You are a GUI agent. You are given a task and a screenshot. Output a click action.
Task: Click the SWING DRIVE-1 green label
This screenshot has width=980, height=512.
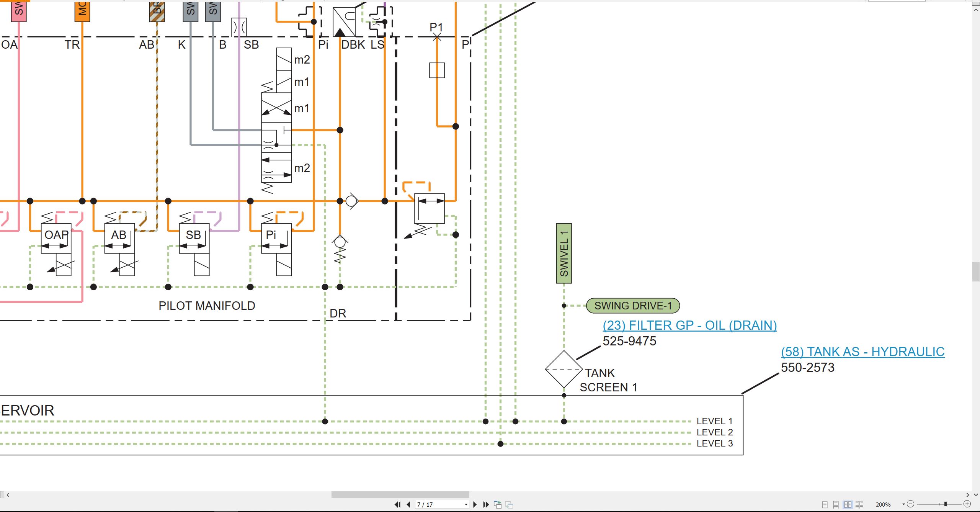633,306
